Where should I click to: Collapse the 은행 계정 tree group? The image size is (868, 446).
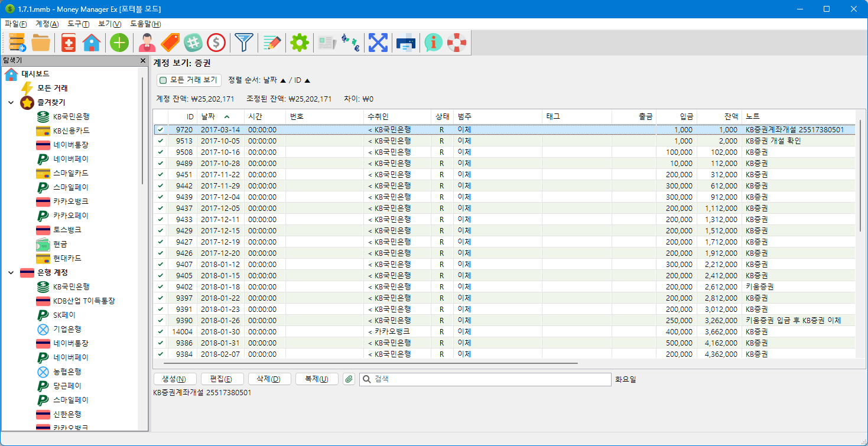[x=11, y=272]
